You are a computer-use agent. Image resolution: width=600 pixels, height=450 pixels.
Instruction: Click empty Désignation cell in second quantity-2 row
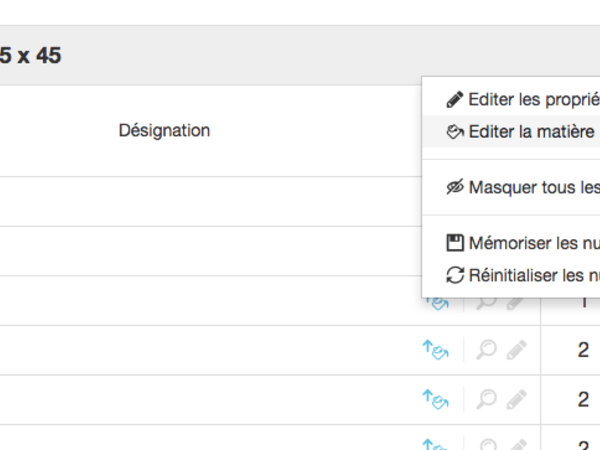point(200,400)
